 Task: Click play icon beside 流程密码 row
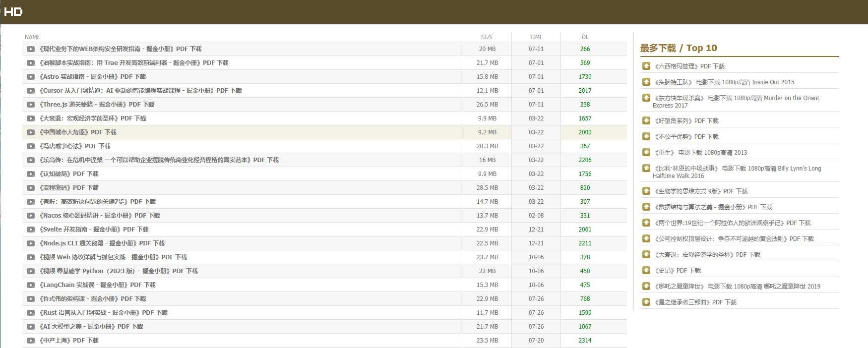pos(31,188)
